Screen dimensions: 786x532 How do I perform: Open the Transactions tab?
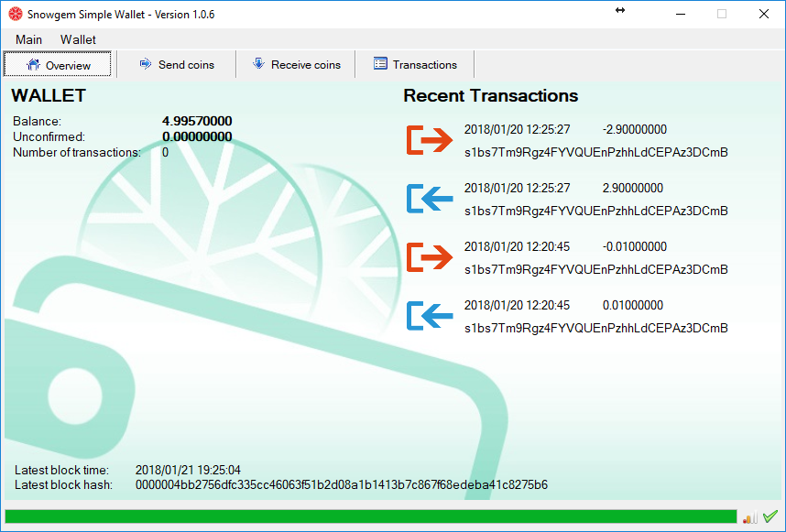pyautogui.click(x=415, y=64)
